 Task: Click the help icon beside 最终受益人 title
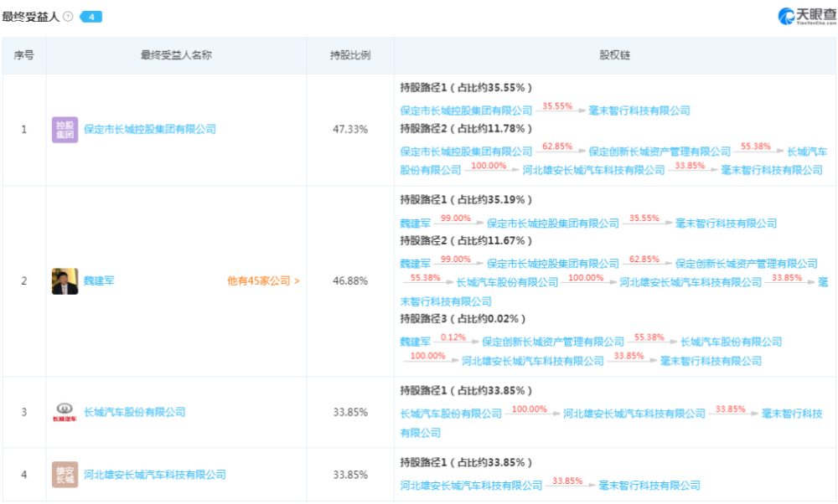(68, 17)
